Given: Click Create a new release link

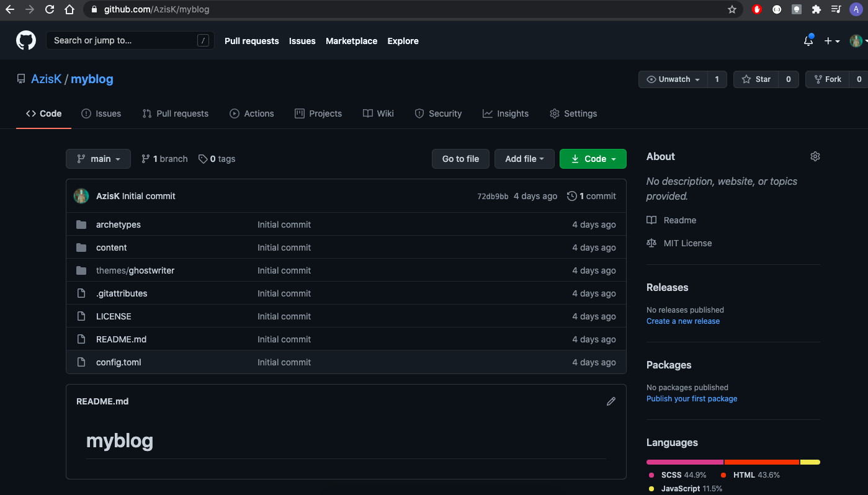Looking at the screenshot, I should point(683,321).
